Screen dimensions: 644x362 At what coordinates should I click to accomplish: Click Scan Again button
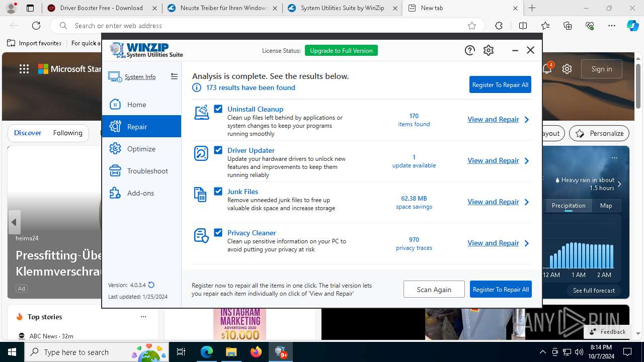[434, 290]
